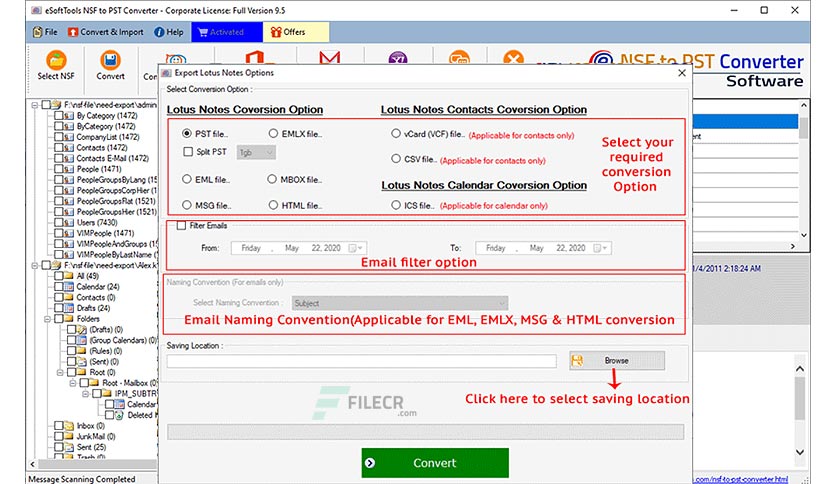Click the Browse button folder icon
836x484 pixels.
(577, 361)
